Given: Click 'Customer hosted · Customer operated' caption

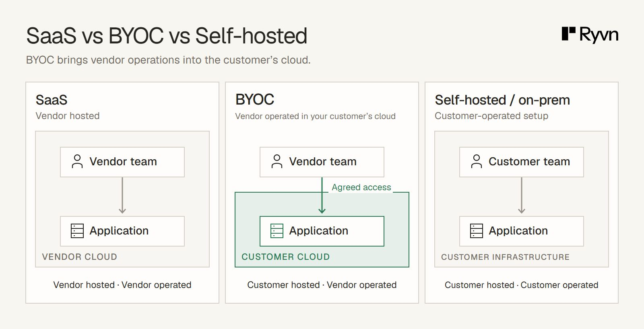Looking at the screenshot, I should click(522, 285).
